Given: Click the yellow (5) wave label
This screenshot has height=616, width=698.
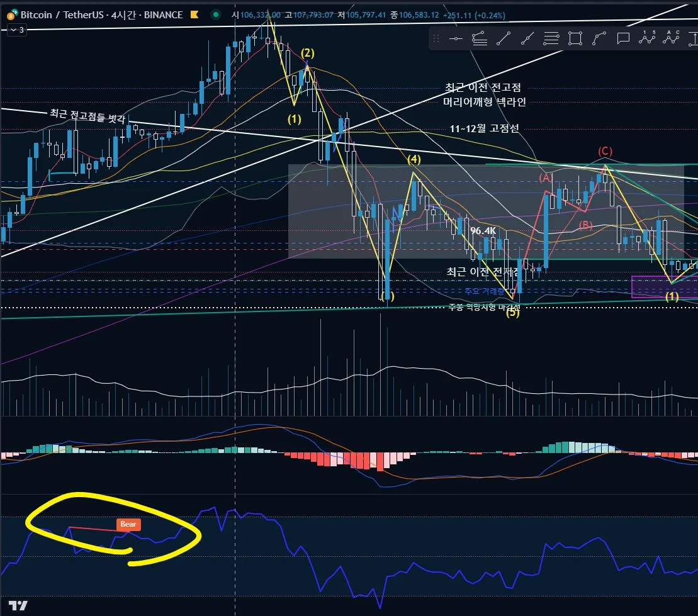Looking at the screenshot, I should pos(513,313).
